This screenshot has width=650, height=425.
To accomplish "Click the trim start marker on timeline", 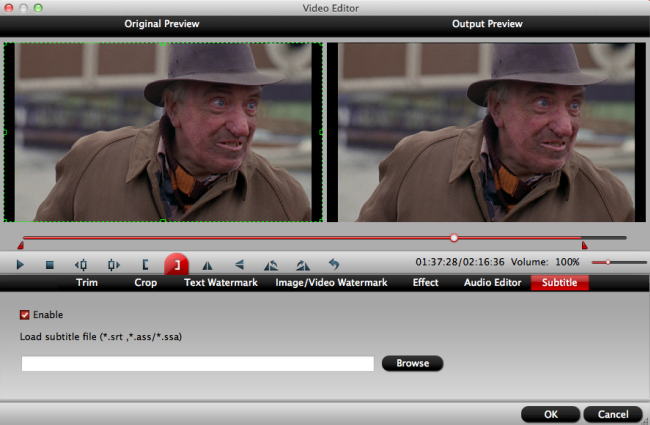I will coord(20,246).
